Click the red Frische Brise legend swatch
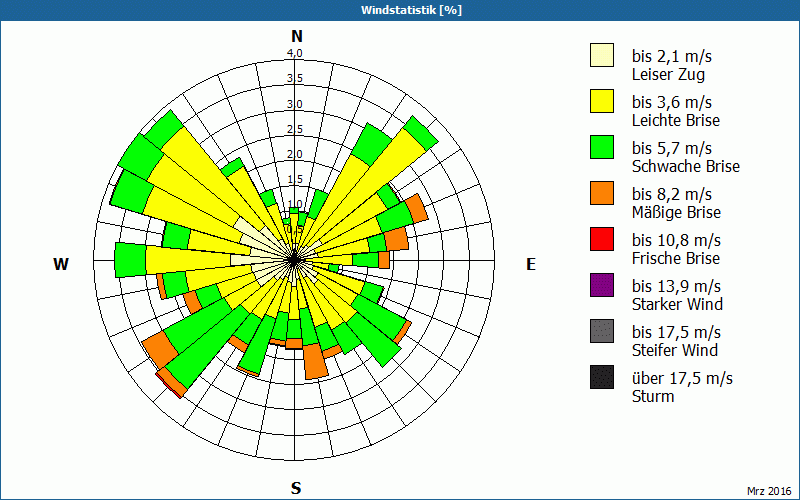 [601, 239]
